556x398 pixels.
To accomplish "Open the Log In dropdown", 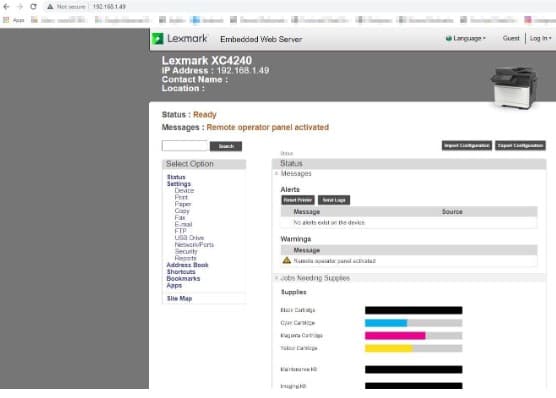I will (540, 38).
